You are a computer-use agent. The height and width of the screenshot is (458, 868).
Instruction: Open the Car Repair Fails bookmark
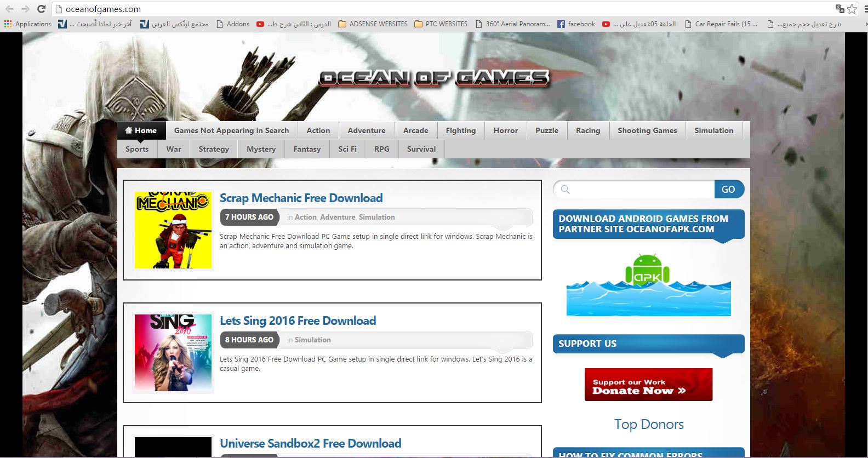pyautogui.click(x=721, y=24)
